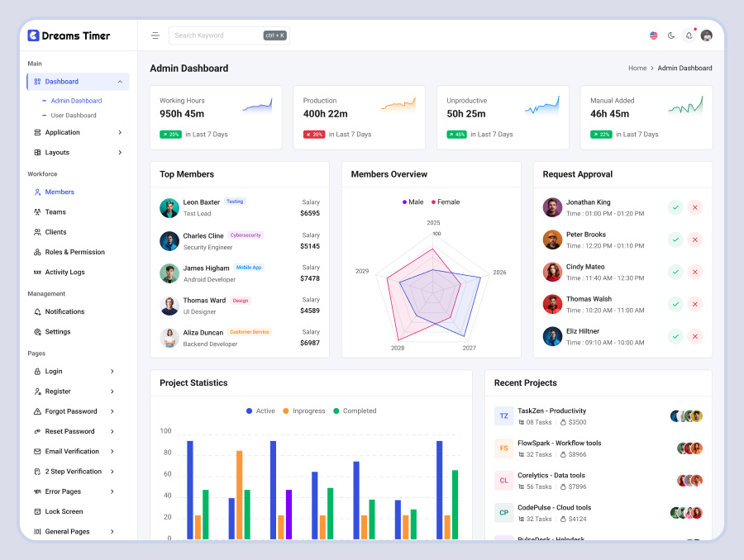Click the Home breadcrumb link
This screenshot has height=560, width=744.
click(x=637, y=69)
